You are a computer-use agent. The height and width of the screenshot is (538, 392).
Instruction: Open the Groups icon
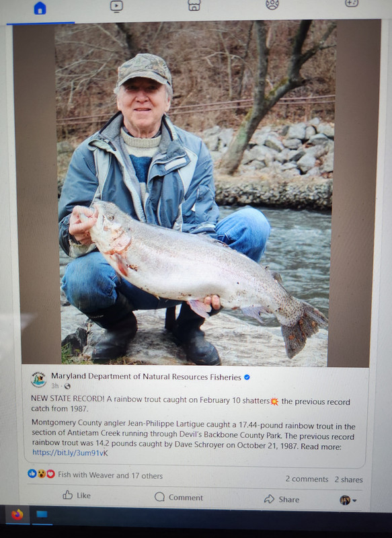pos(272,5)
